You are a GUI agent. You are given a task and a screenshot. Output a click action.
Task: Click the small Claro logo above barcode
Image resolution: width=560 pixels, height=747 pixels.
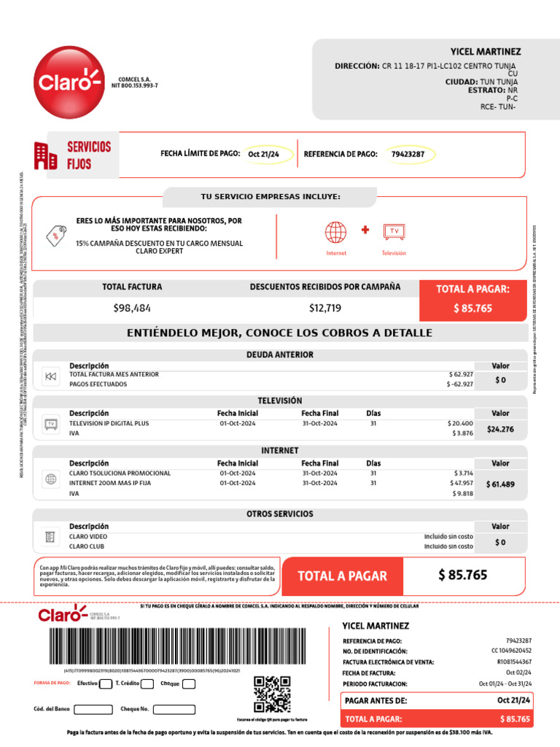pos(63,614)
